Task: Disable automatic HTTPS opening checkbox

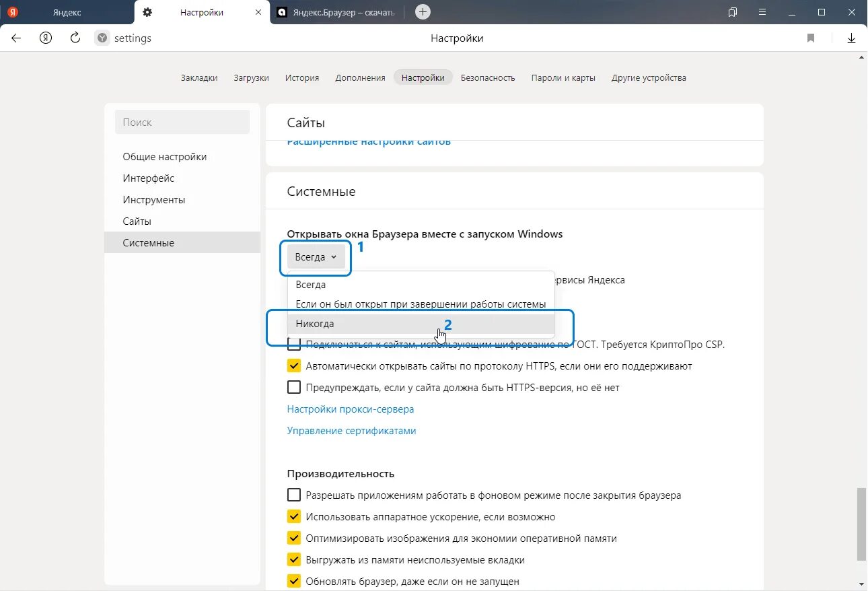Action: [x=294, y=366]
